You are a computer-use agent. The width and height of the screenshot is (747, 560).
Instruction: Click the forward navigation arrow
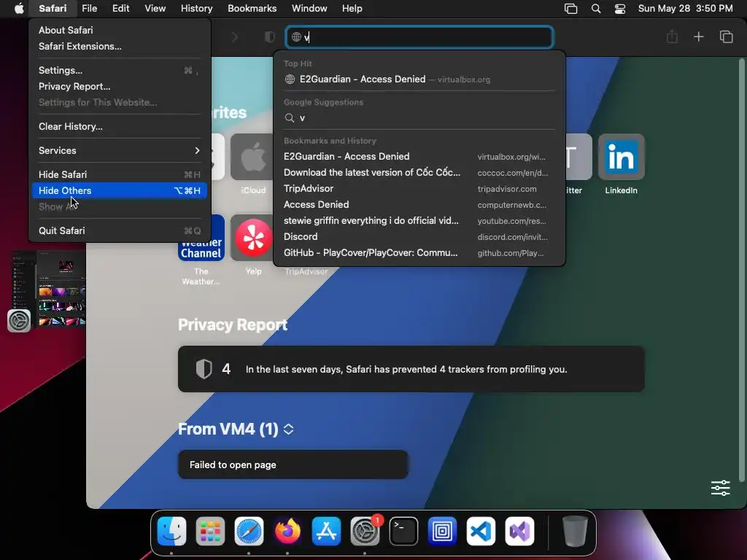click(x=234, y=37)
